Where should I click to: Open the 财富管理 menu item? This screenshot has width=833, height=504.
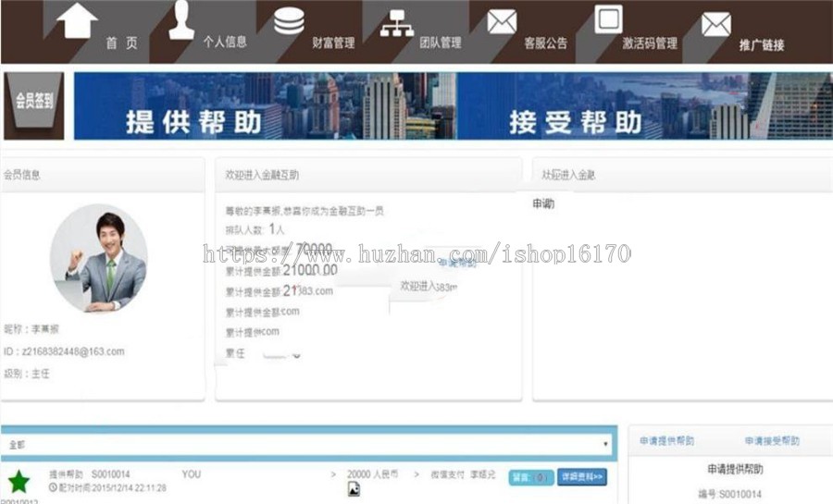click(x=333, y=43)
